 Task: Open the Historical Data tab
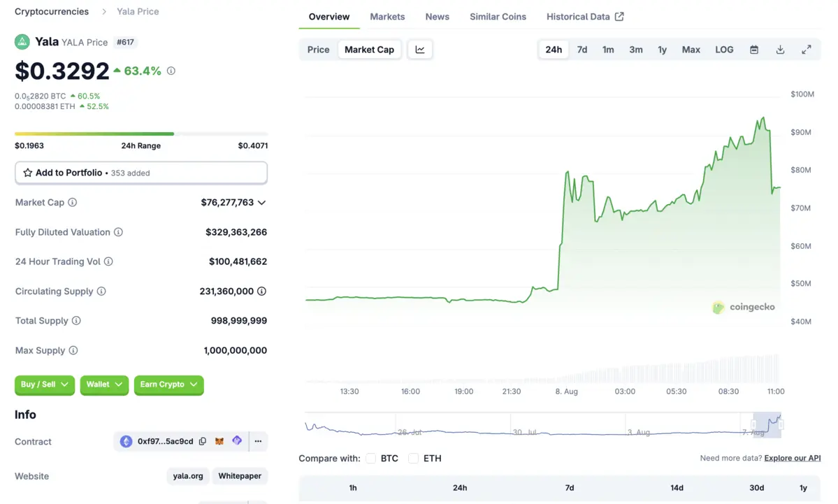point(585,17)
